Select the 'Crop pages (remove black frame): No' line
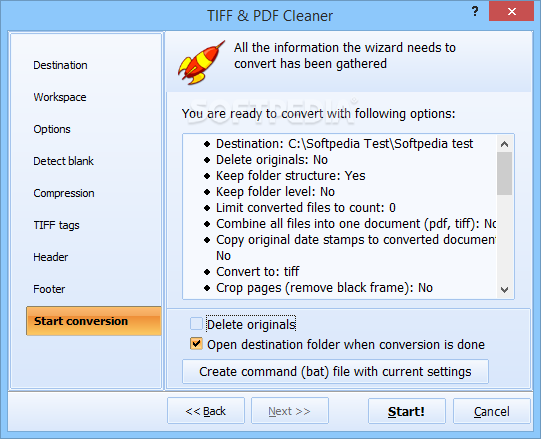Viewport: 541px width, 439px height. pyautogui.click(x=324, y=287)
